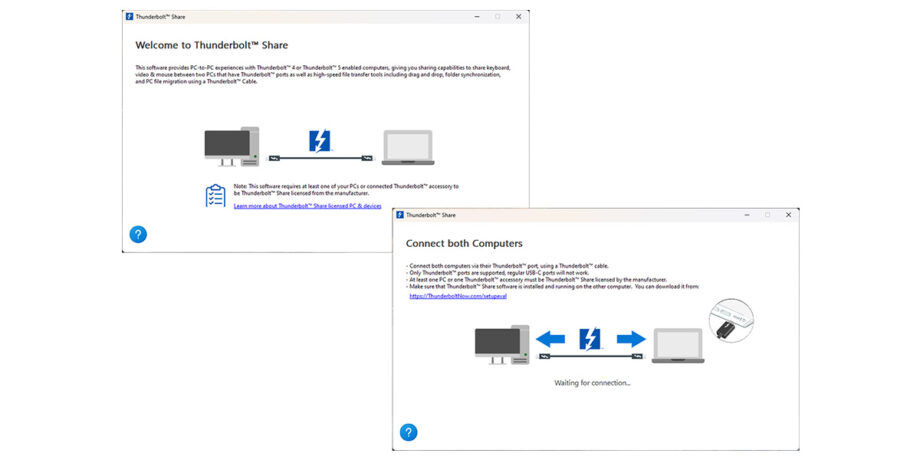Open the Thunderboltflow.com setup download link

pyautogui.click(x=451, y=296)
